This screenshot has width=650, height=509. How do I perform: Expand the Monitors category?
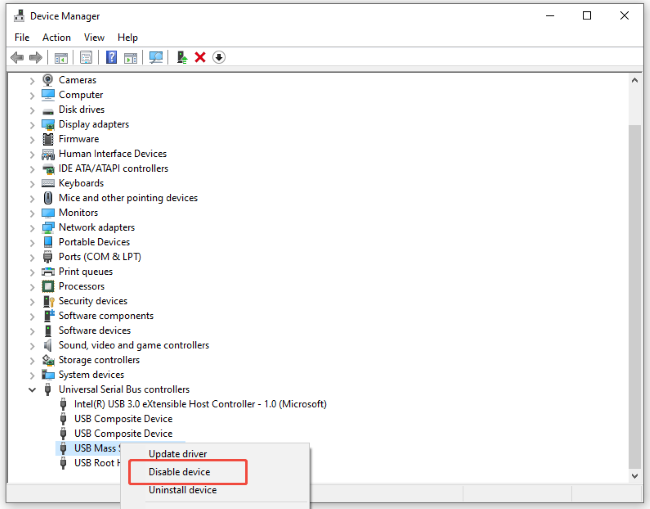[x=32, y=213]
